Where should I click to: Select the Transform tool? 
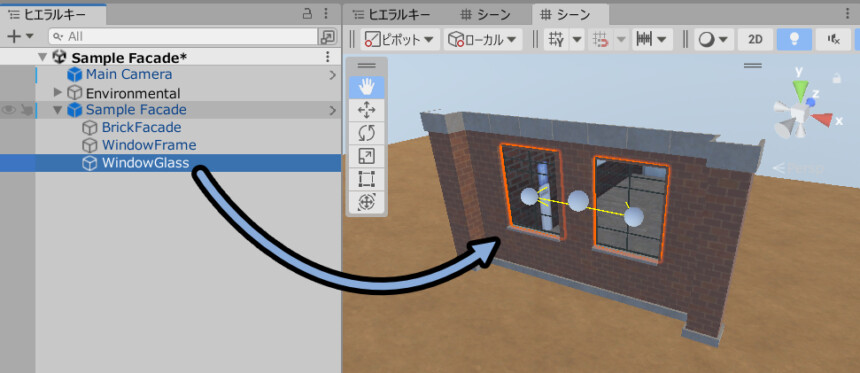tap(366, 202)
